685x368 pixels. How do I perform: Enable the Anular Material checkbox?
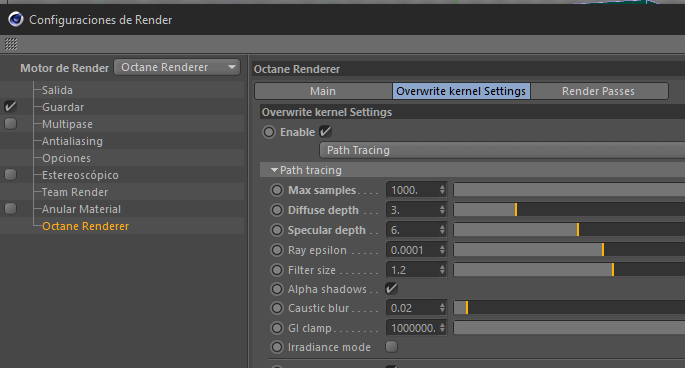tap(10, 209)
